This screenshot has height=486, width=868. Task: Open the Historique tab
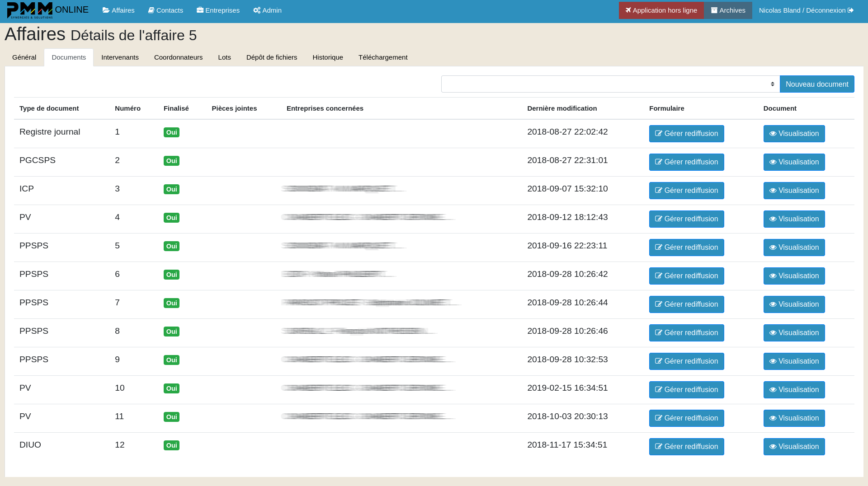(327, 57)
